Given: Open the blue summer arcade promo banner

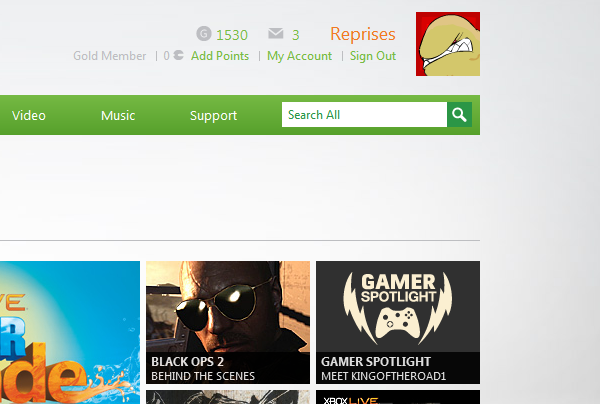Looking at the screenshot, I should pyautogui.click(x=70, y=332).
